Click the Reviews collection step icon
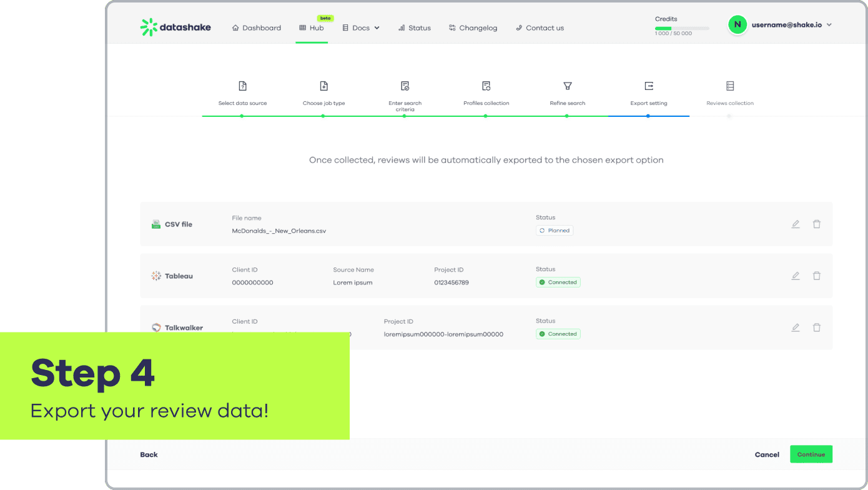The width and height of the screenshot is (868, 490). (729, 86)
